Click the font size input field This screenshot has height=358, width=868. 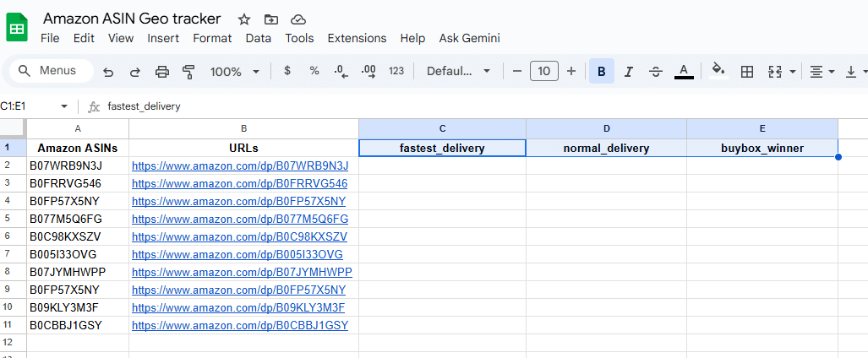543,72
